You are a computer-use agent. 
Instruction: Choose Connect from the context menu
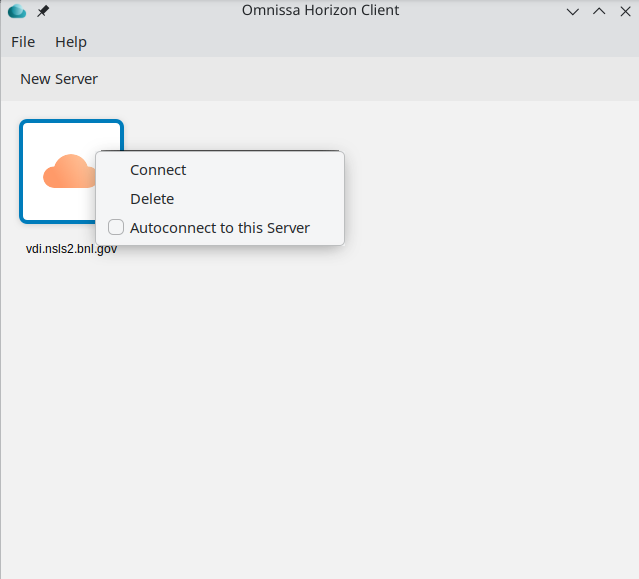(x=158, y=170)
